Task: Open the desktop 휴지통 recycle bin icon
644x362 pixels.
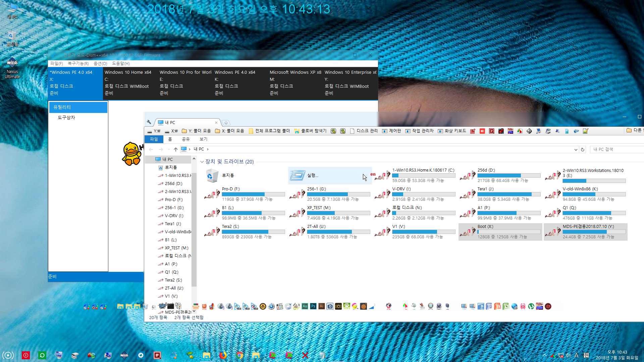Action: (x=12, y=38)
